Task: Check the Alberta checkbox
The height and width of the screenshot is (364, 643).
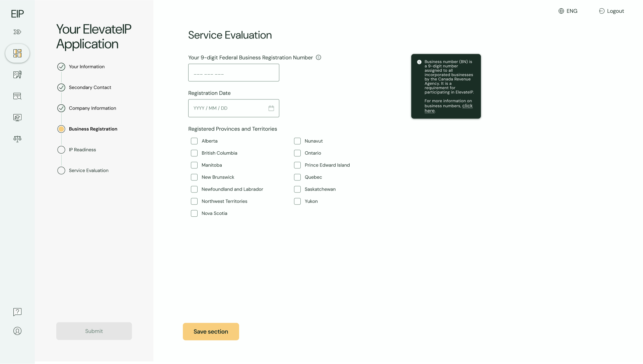Action: (x=194, y=141)
